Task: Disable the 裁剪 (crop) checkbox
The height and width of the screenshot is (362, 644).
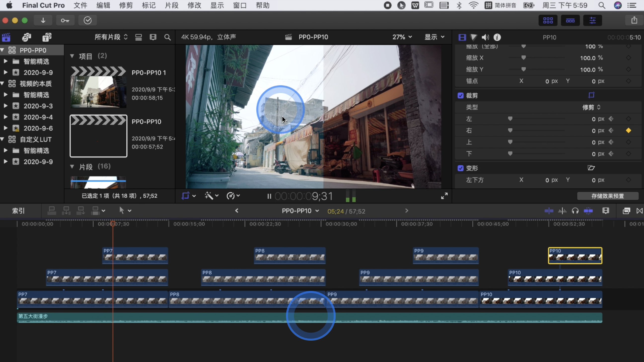Action: pos(461,95)
